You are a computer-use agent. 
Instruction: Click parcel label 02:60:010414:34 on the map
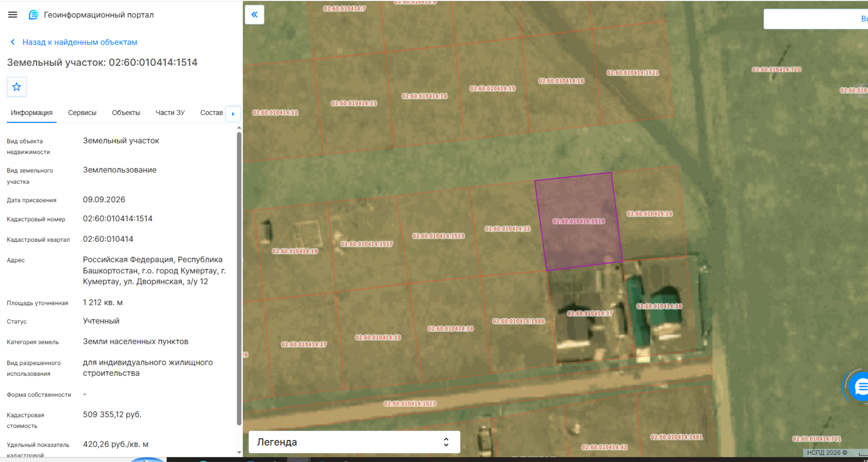[450, 328]
